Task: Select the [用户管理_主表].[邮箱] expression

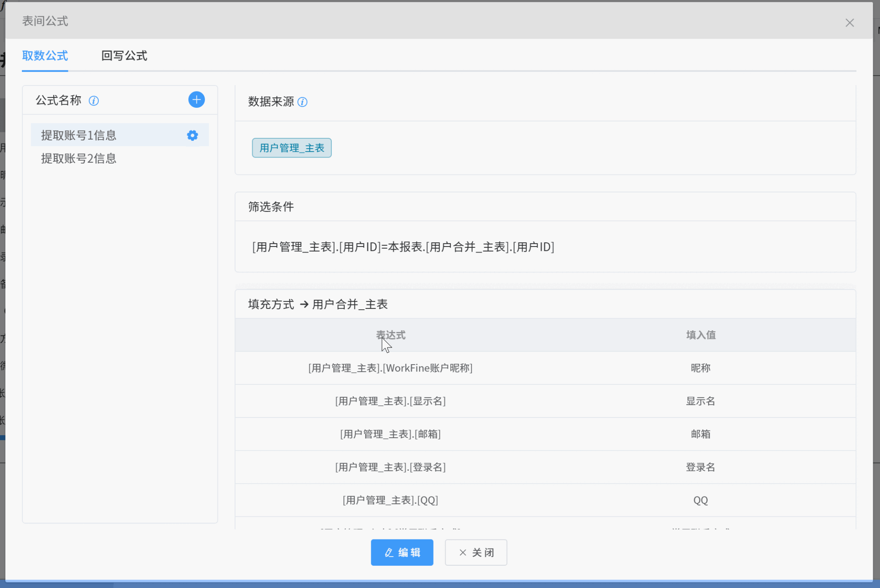Action: tap(391, 434)
